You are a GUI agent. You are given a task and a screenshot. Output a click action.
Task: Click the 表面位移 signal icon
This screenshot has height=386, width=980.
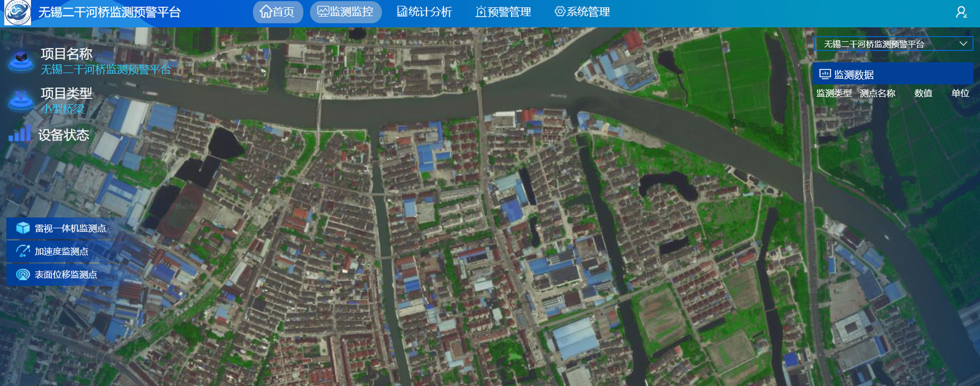tap(23, 274)
